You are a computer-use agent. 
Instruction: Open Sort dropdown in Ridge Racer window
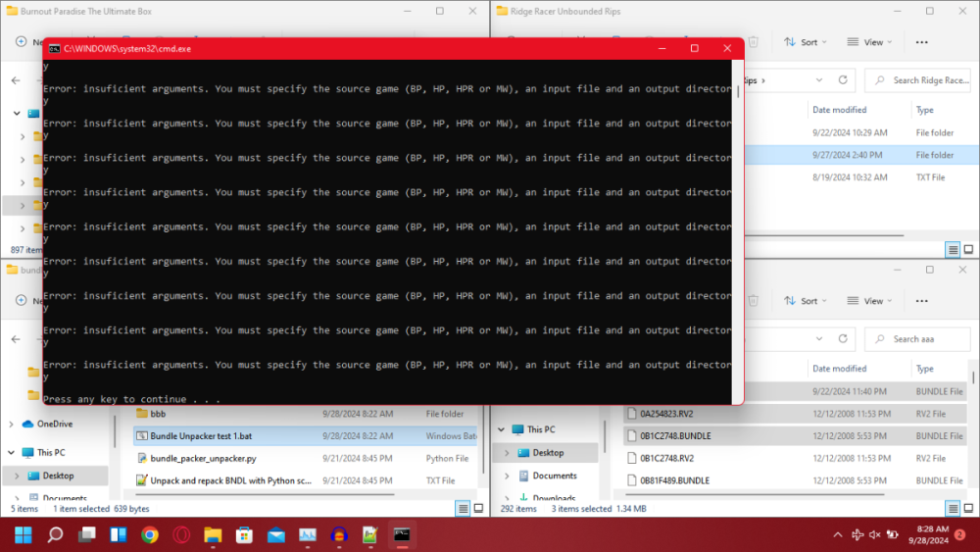[805, 42]
